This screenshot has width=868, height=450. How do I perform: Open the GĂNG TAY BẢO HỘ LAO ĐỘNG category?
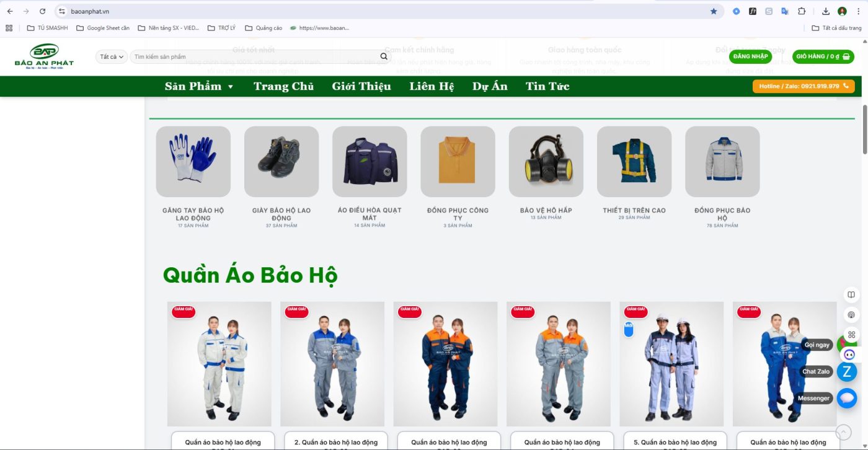(x=193, y=161)
